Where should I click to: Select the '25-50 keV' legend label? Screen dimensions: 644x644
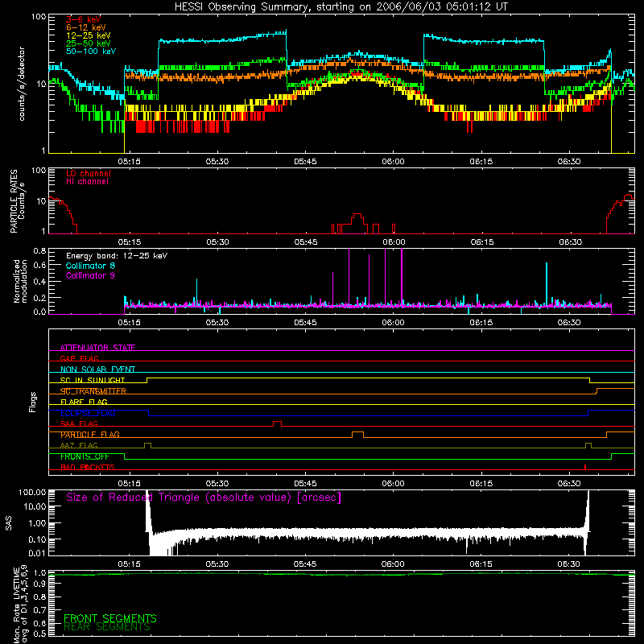coord(89,43)
